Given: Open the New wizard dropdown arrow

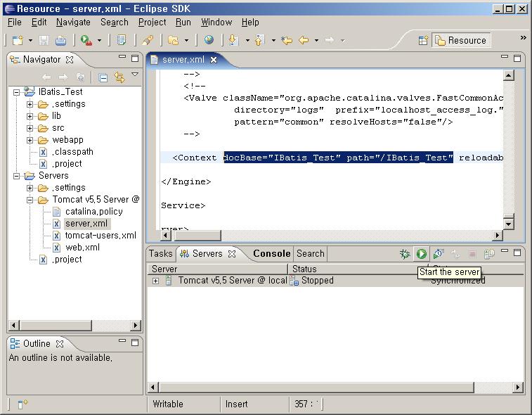Looking at the screenshot, I should pos(30,41).
